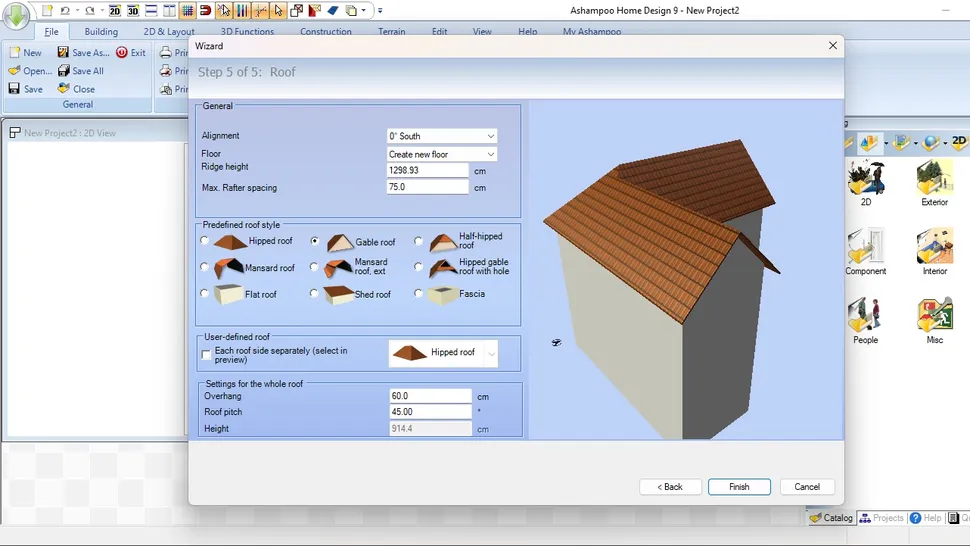Select the Hipped roof radio button
Viewport: 970px width, 546px height.
[x=205, y=241]
